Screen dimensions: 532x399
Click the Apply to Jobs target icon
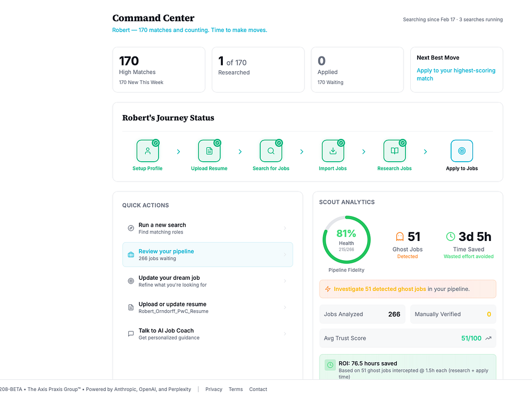coord(462,151)
